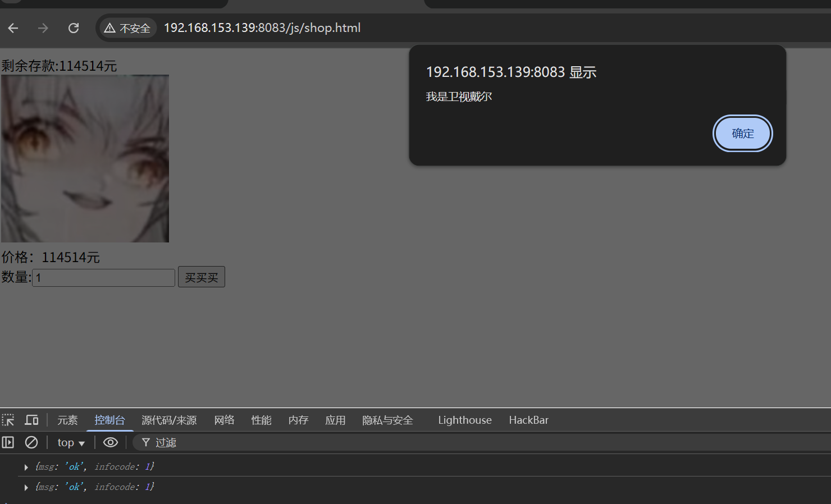
Task: Toggle live expression eye icon
Action: (x=111, y=442)
